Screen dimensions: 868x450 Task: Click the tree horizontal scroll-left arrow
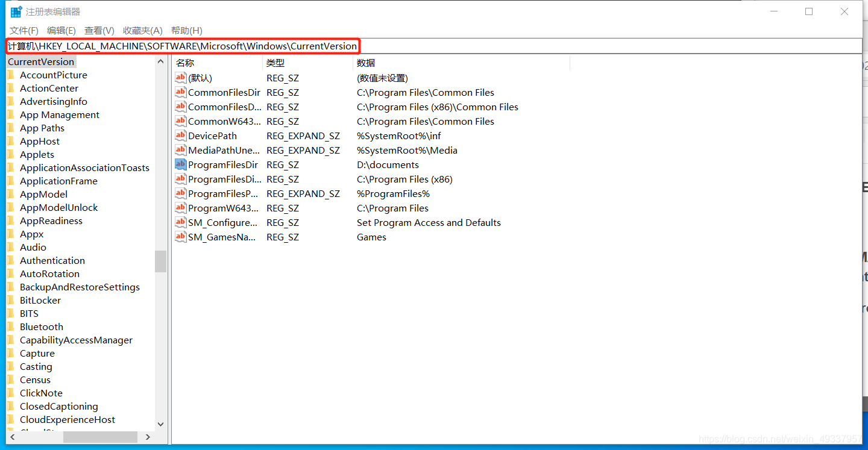point(12,437)
